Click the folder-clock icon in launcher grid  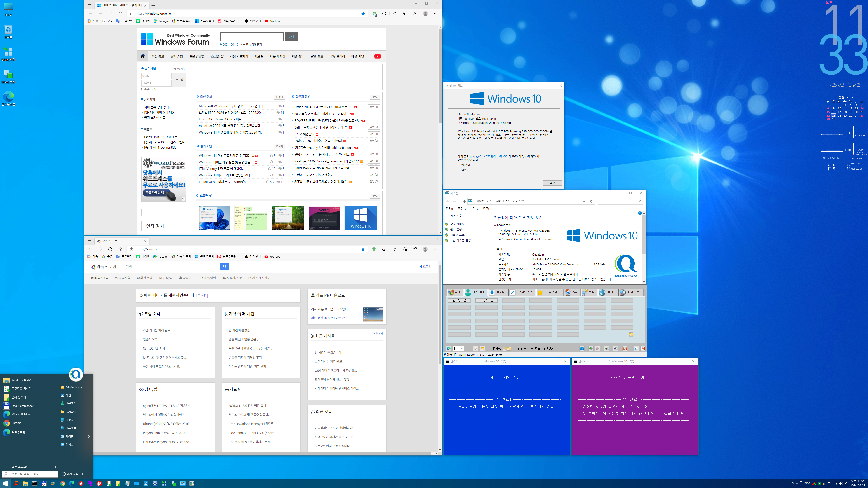click(631, 334)
